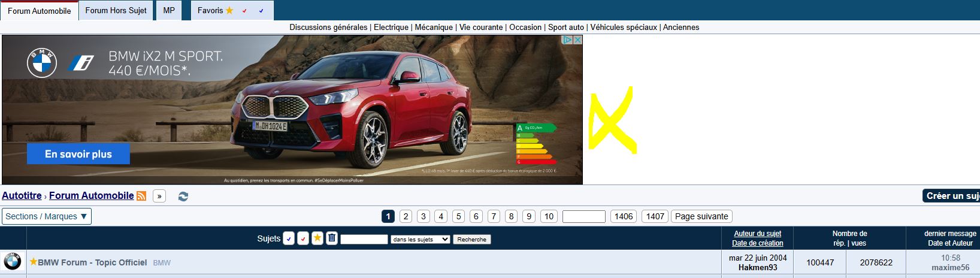Click the blue checkmark in the Favoris tab
Image resolution: width=980 pixels, height=278 pixels.
point(261,11)
